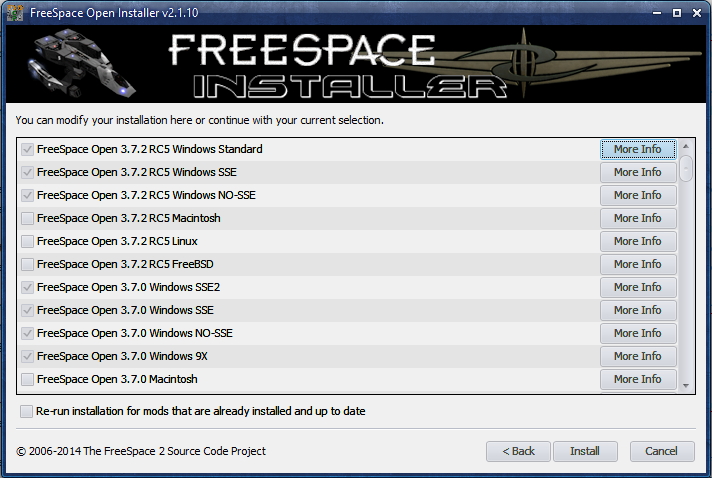Open More Info for 3.7.2 RC5 Windows Standard

point(637,149)
